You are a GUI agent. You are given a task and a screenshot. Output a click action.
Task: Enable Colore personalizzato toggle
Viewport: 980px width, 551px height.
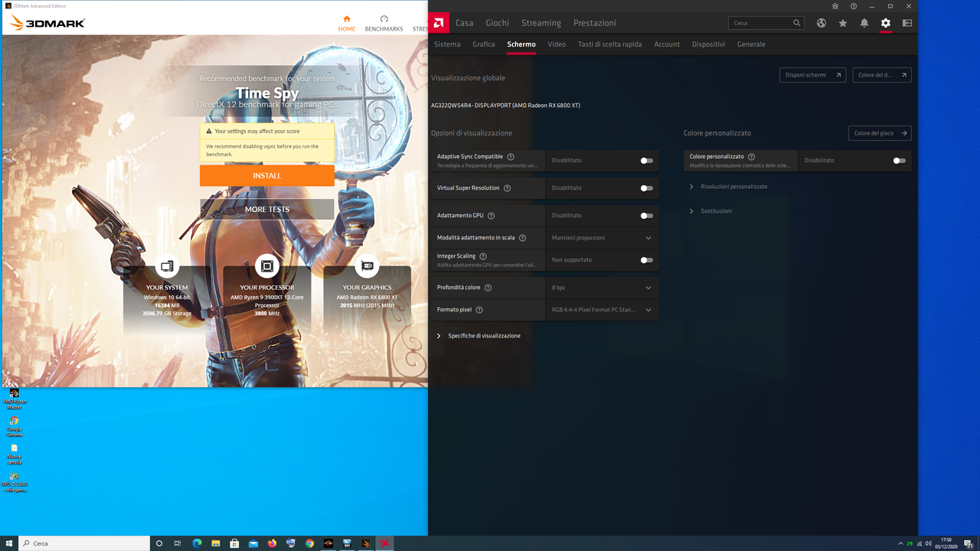coord(900,161)
